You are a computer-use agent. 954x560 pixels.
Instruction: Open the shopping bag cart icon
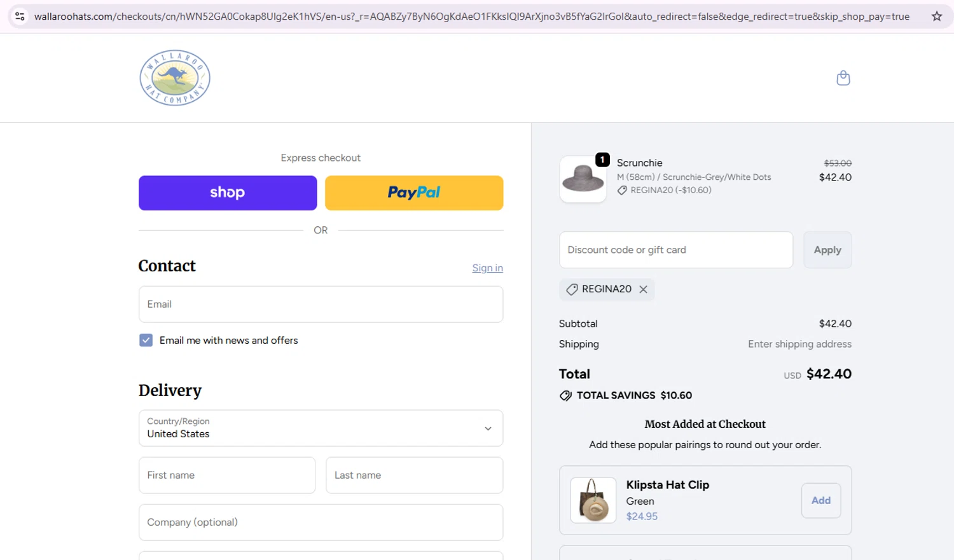point(843,78)
